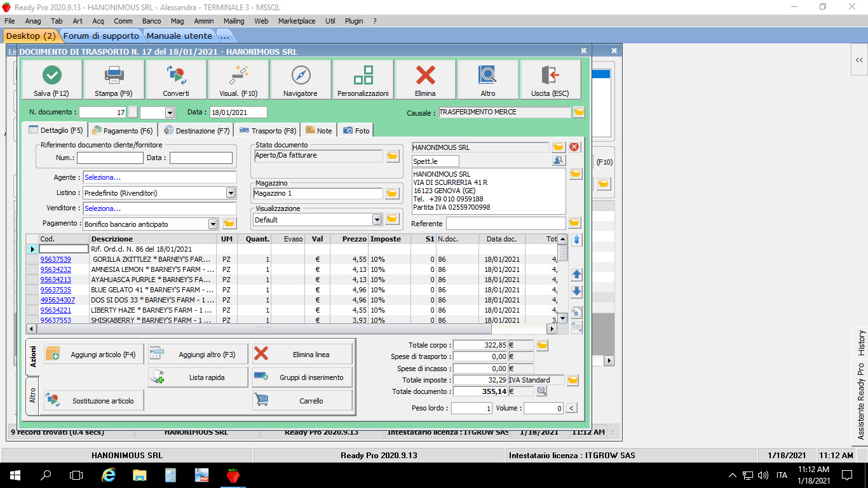
Task: Open the Foto tab
Action: (356, 130)
